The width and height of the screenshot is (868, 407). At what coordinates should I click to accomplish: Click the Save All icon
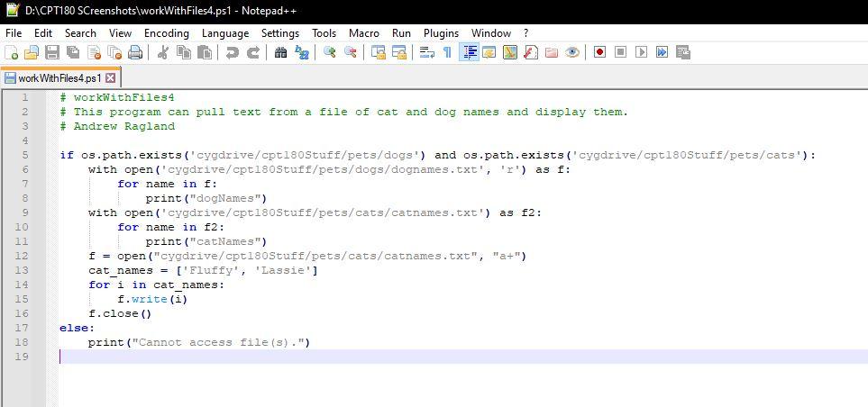point(72,52)
